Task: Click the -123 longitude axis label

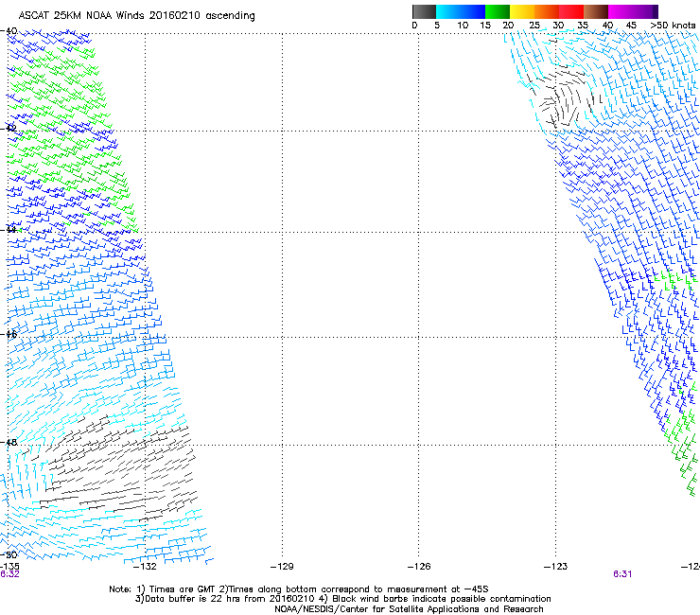Action: click(556, 567)
